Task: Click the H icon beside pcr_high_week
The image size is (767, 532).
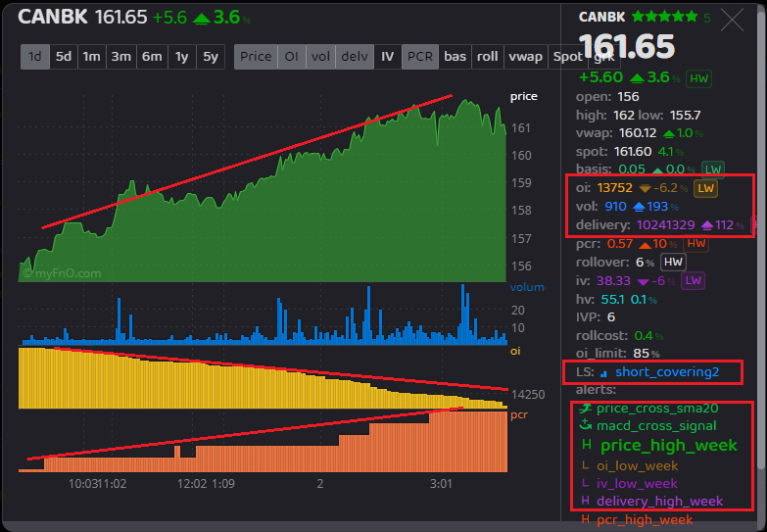Action: (x=585, y=518)
